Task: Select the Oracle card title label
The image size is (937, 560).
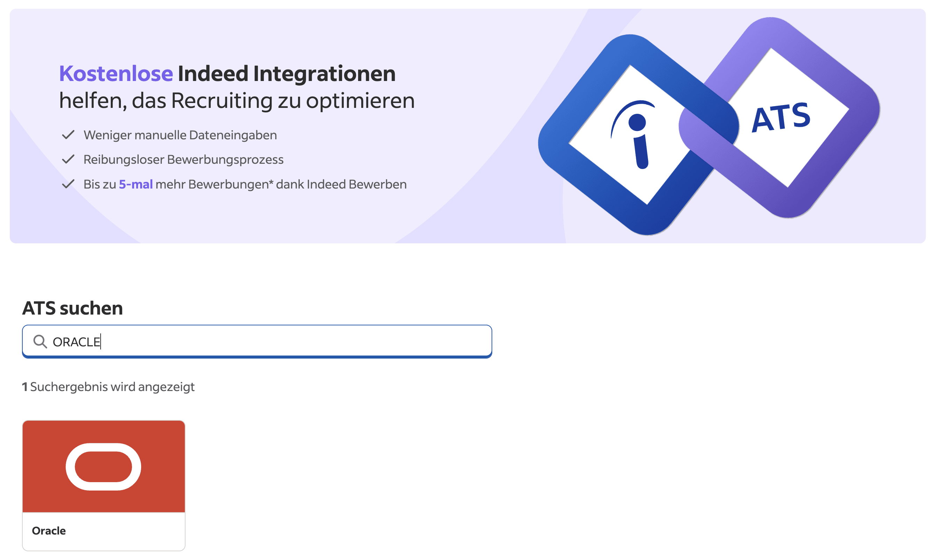Action: pos(49,531)
